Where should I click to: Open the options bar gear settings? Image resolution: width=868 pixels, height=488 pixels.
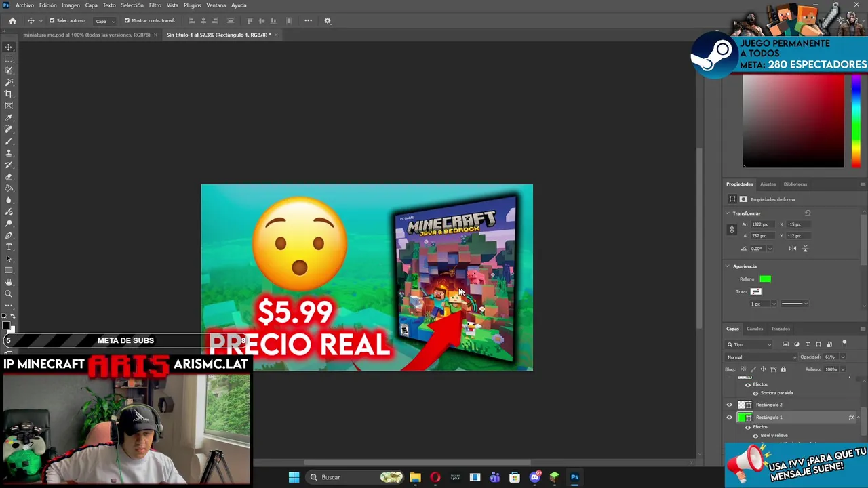(x=328, y=20)
